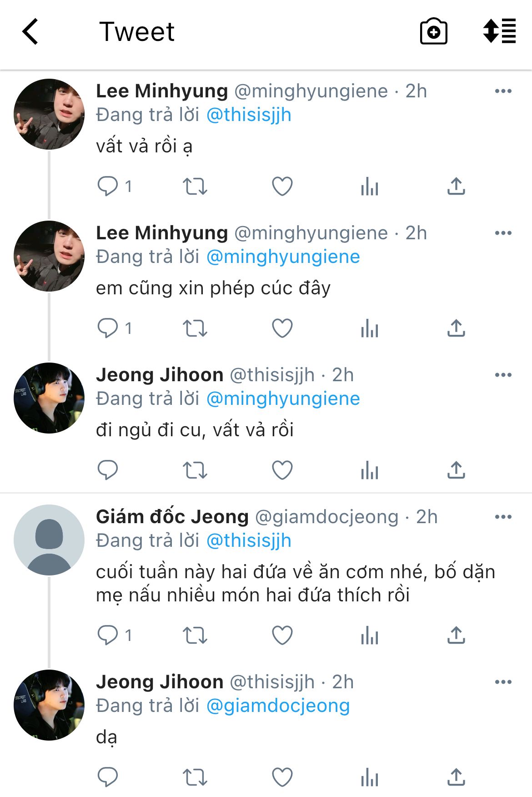The image size is (532, 797).
Task: Open the reply sorting icon in header
Action: (499, 32)
